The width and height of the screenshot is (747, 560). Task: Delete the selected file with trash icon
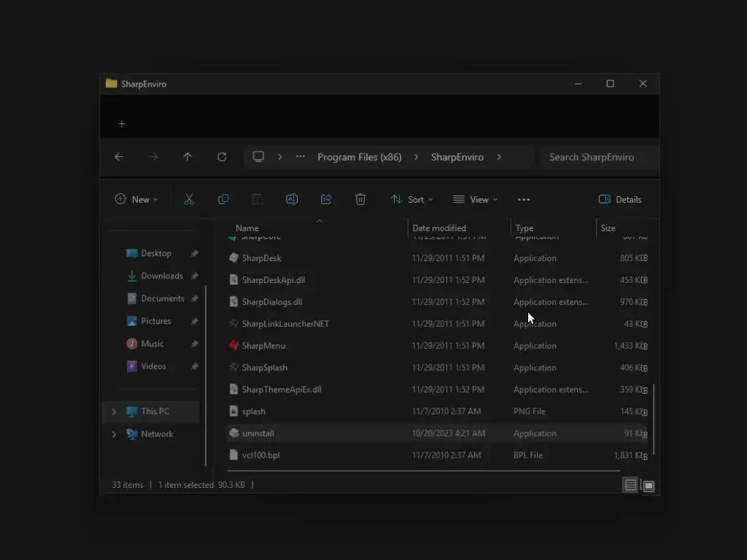(360, 200)
